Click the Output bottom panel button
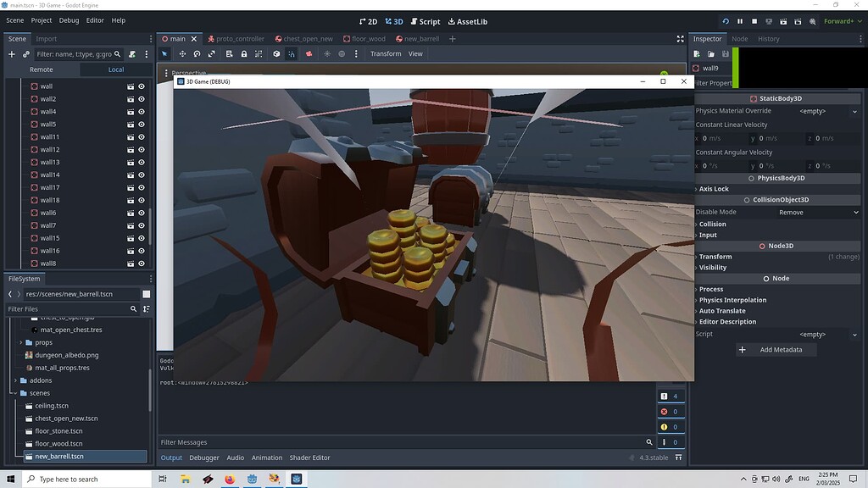 171,457
